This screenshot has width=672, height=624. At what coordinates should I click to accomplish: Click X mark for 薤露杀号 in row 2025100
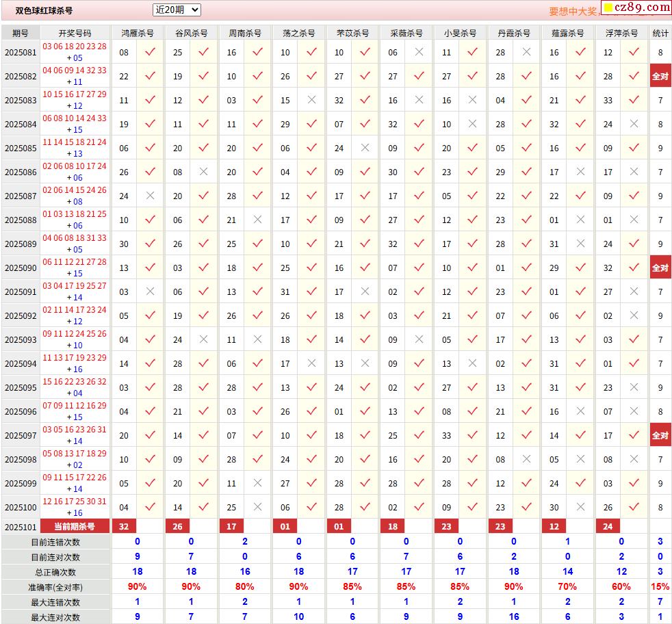[581, 508]
